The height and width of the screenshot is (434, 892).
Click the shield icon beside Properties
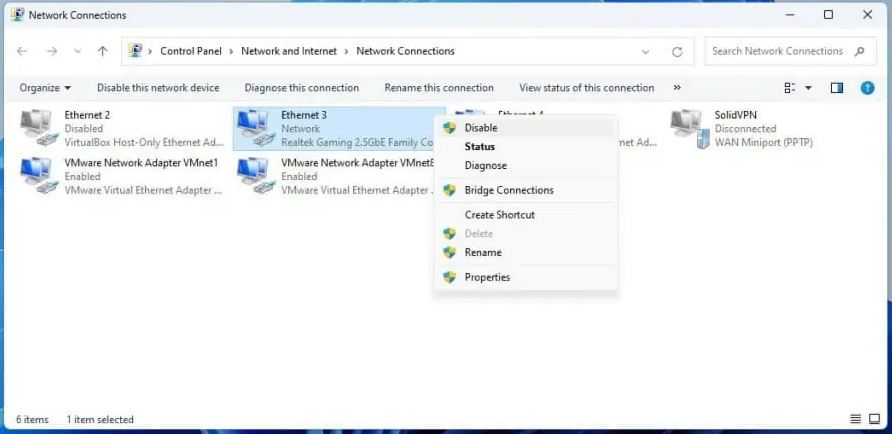449,277
